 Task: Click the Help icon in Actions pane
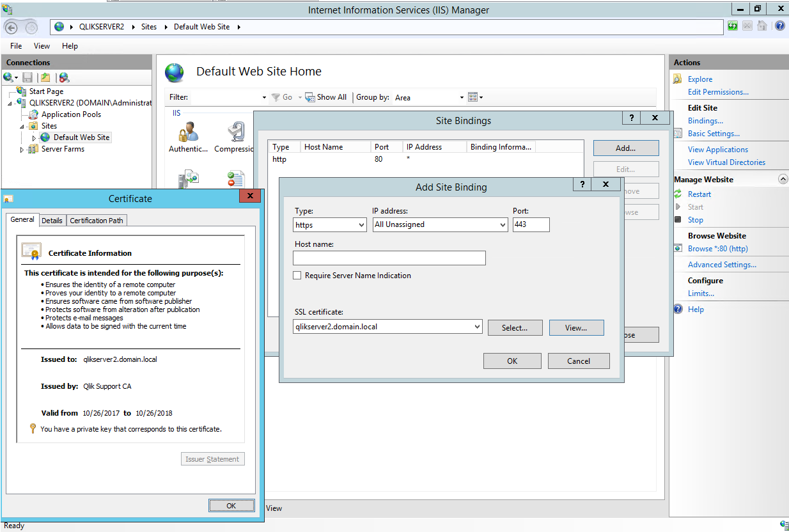[x=678, y=309]
